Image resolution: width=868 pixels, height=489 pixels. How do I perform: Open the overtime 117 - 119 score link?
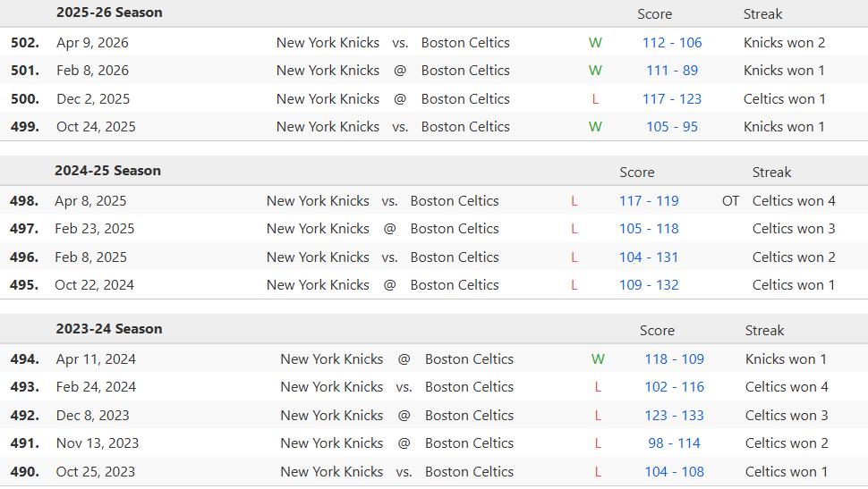649,201
